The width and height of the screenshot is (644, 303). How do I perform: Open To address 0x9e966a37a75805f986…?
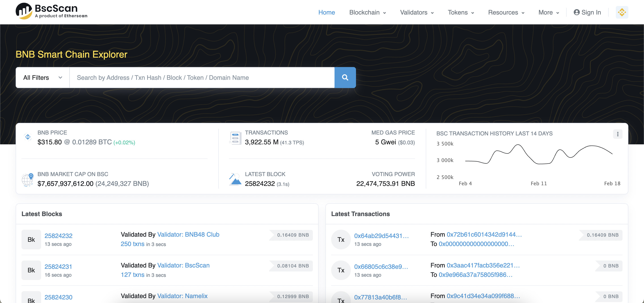(475, 275)
